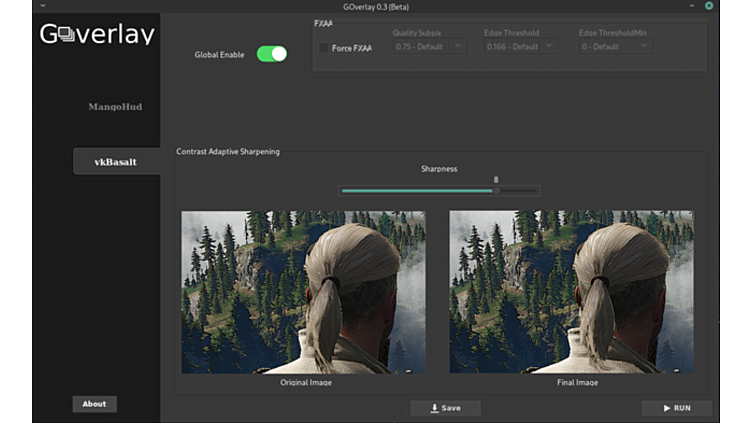Open the window menu arrow in title bar

[42, 6]
